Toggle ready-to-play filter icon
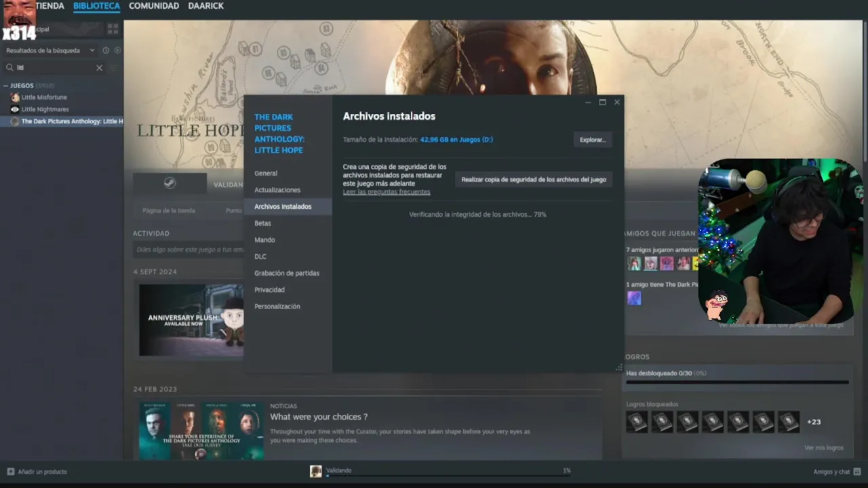This screenshot has width=868, height=488. [x=117, y=50]
